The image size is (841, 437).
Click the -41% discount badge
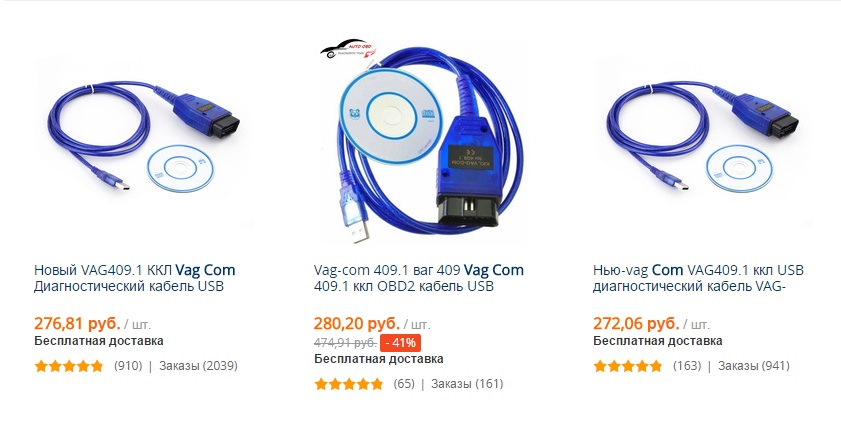coord(401,343)
